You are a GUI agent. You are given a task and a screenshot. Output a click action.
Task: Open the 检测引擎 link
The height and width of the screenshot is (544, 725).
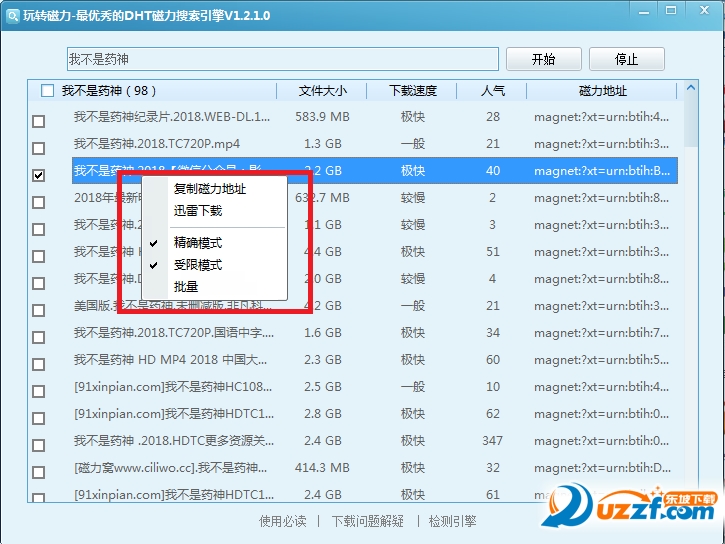point(452,521)
